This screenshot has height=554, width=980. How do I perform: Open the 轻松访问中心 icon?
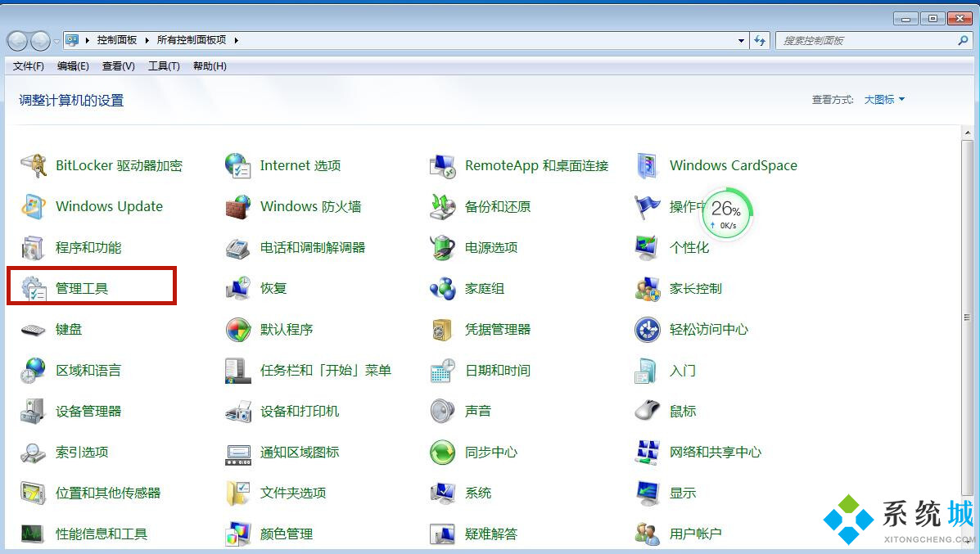click(648, 330)
